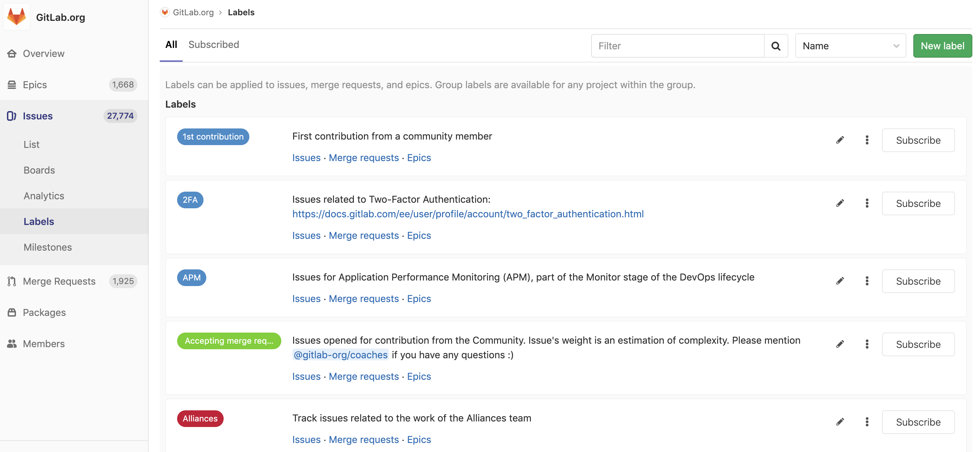Click the edit pencil icon for Accepting merge requests
The width and height of the screenshot is (980, 452).
pos(840,344)
